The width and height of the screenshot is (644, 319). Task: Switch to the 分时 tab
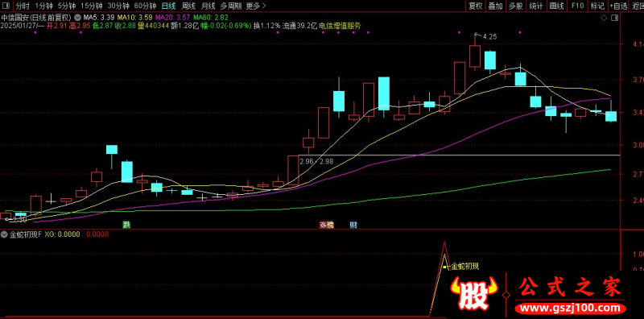pos(23,6)
